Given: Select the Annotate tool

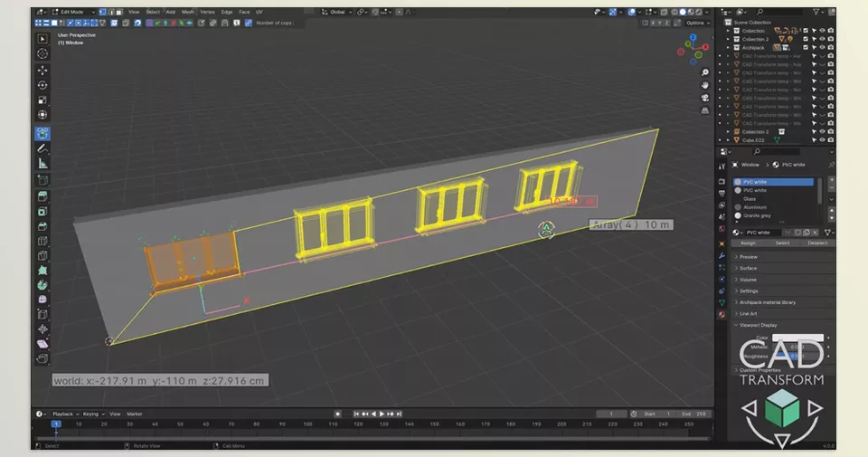Looking at the screenshot, I should [x=42, y=148].
